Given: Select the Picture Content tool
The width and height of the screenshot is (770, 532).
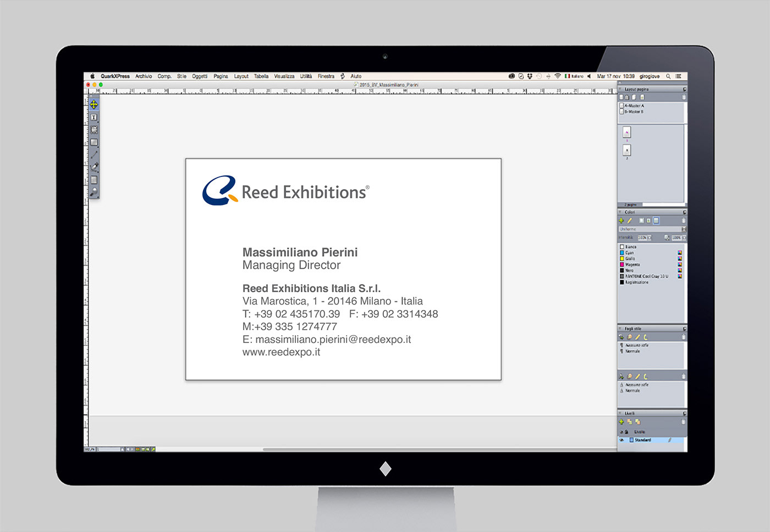Looking at the screenshot, I should [x=94, y=130].
